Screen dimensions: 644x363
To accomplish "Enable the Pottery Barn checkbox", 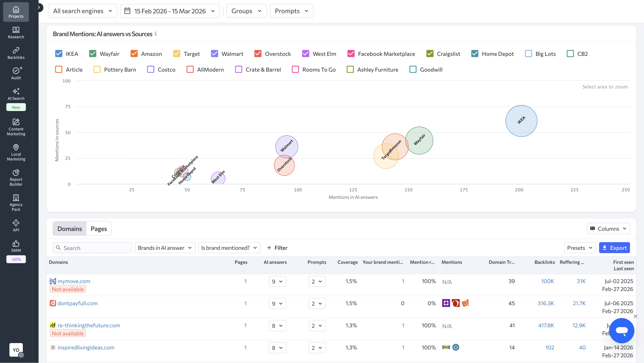I will [x=97, y=69].
